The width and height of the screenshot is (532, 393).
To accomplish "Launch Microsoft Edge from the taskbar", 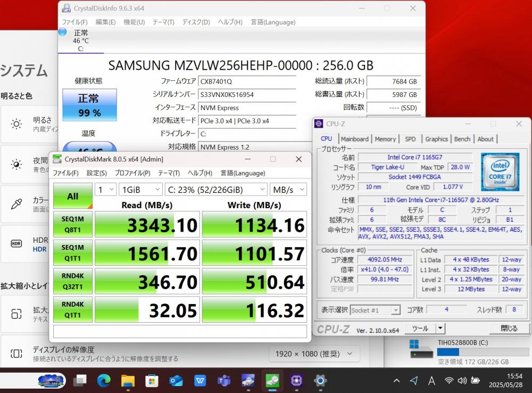I will click(x=104, y=381).
